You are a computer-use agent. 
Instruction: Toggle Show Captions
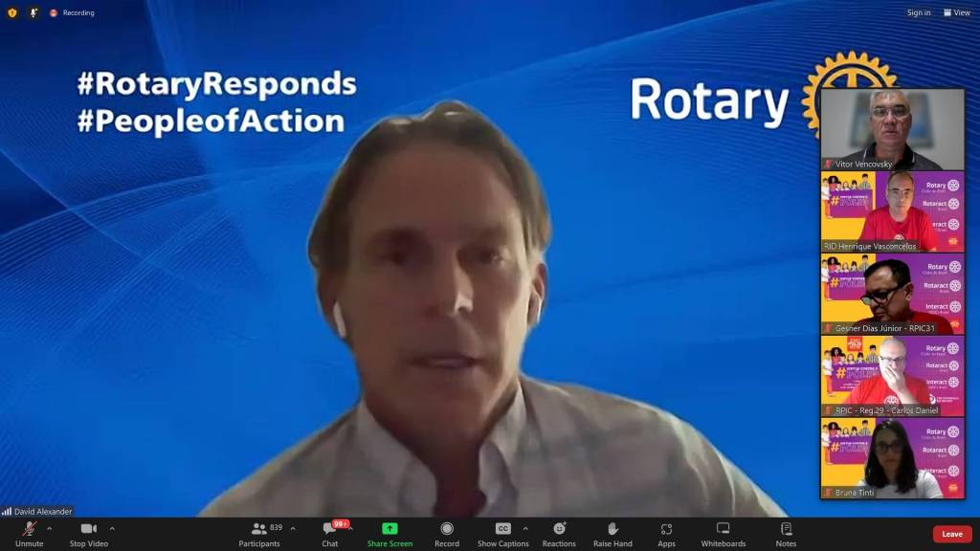point(502,533)
